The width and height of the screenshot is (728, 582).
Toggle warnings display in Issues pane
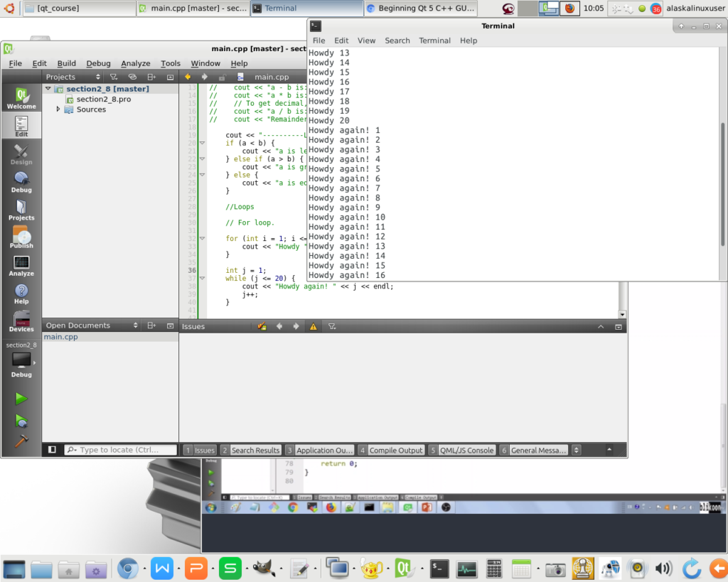pyautogui.click(x=313, y=326)
